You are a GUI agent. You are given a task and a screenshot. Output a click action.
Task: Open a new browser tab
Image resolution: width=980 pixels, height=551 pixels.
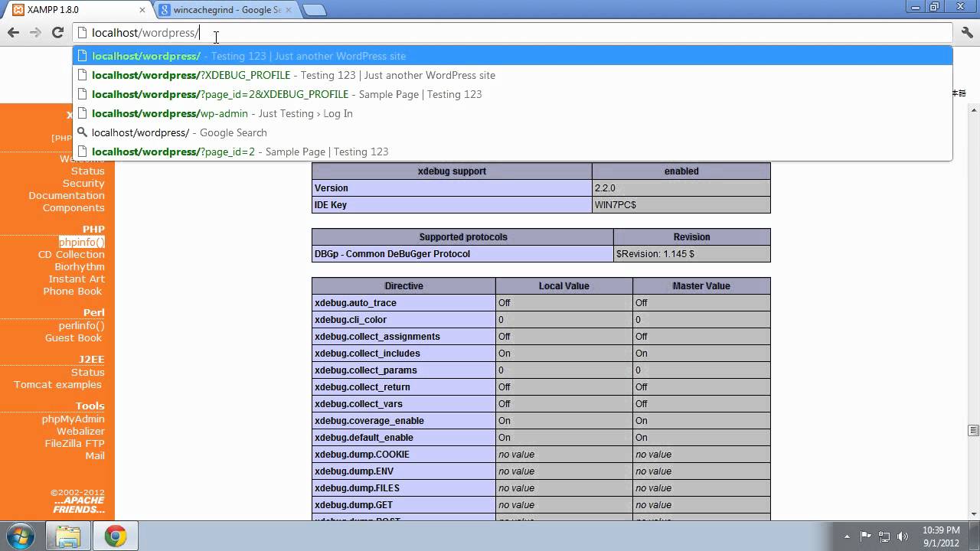[315, 10]
